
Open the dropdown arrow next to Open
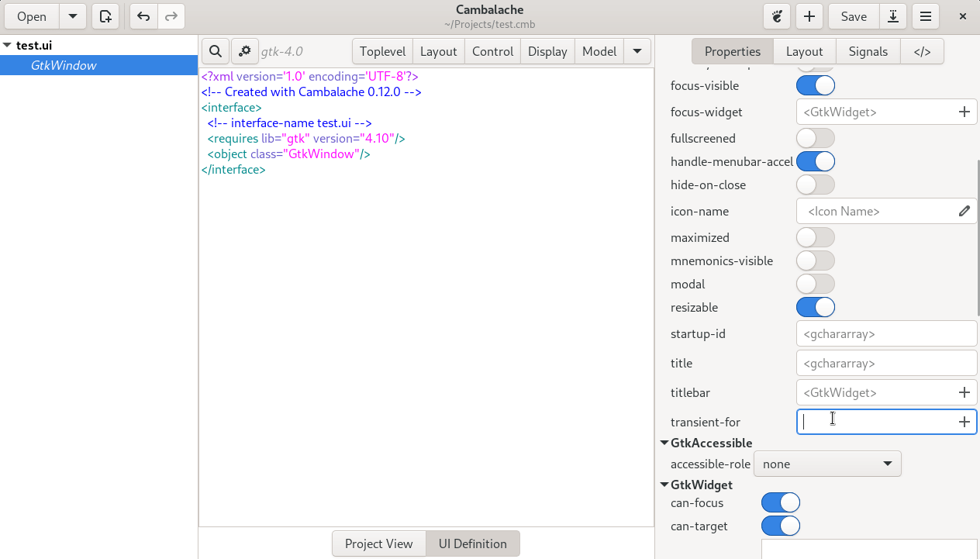tap(72, 16)
